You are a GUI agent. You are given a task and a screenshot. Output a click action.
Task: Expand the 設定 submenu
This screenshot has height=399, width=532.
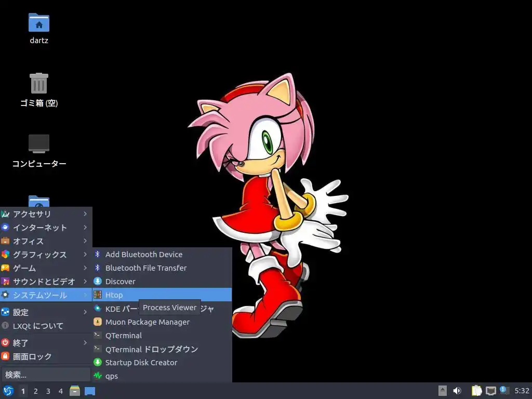[46, 312]
